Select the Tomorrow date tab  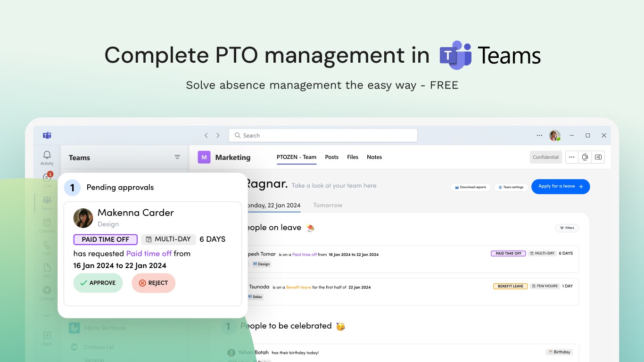(x=328, y=205)
